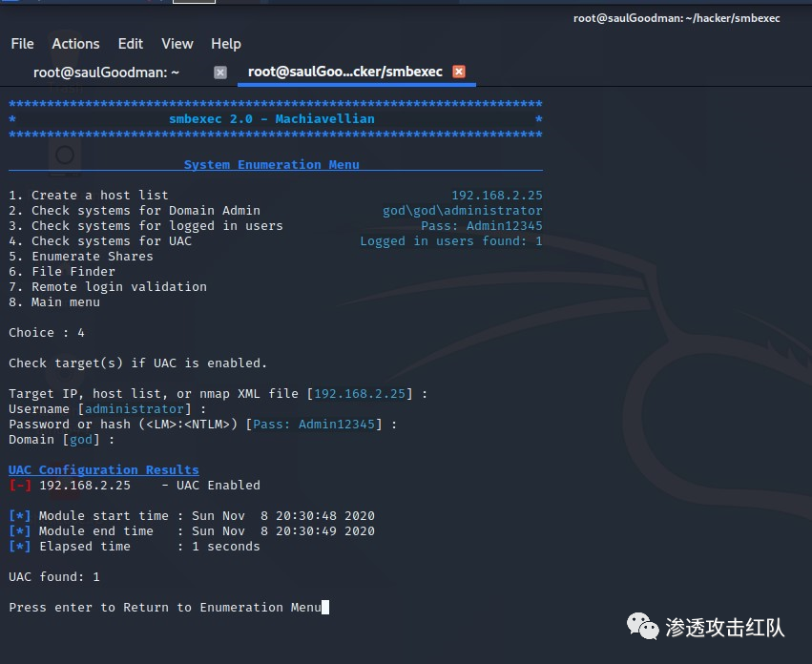Open the Actions menu
The height and width of the screenshot is (664, 812).
point(75,44)
